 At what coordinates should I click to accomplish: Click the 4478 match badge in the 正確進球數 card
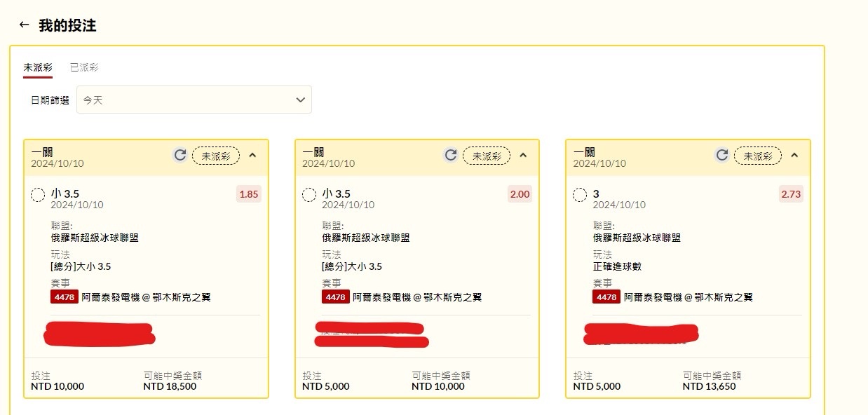tap(606, 297)
